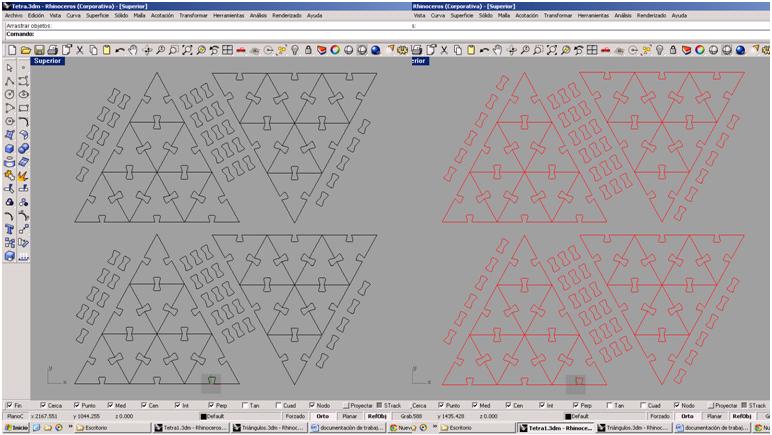Select the Polygon tool in side toolbar
Screen dimensions: 772x435
(9, 122)
